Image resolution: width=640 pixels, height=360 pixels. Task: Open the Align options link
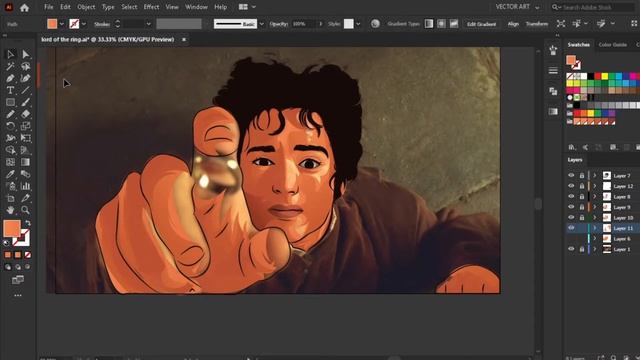513,24
